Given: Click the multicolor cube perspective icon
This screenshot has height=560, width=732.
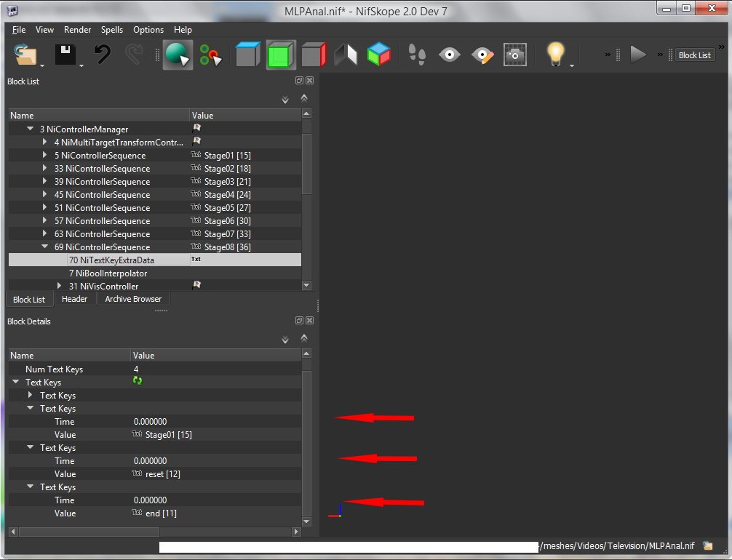Looking at the screenshot, I should [x=378, y=55].
